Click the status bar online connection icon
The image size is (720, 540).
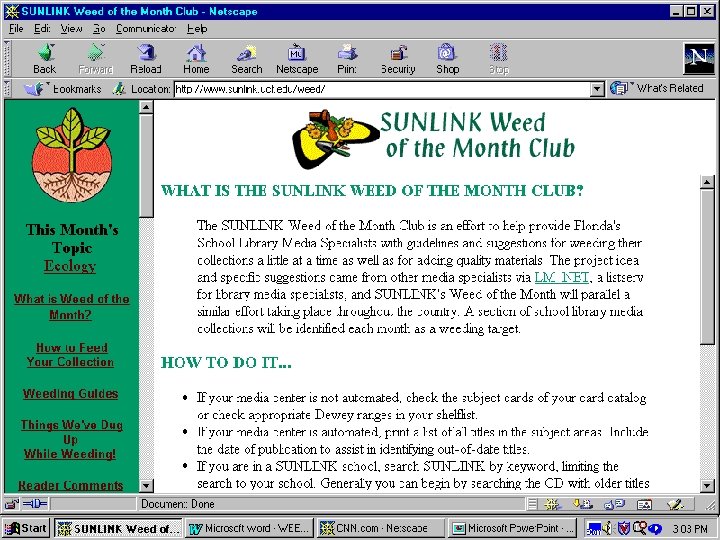(34, 504)
